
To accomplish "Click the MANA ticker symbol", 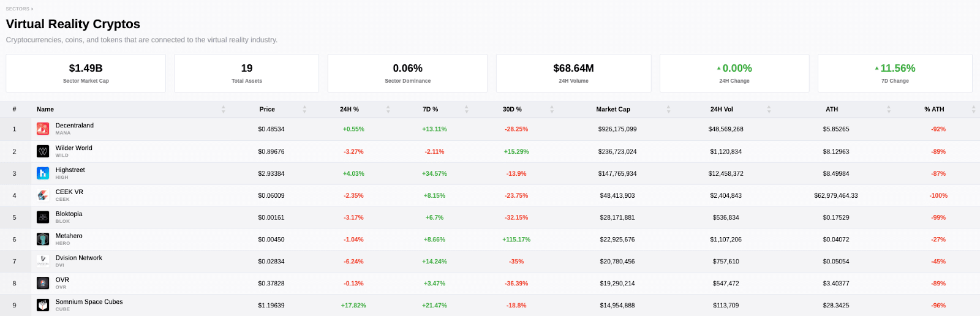I will tap(63, 133).
